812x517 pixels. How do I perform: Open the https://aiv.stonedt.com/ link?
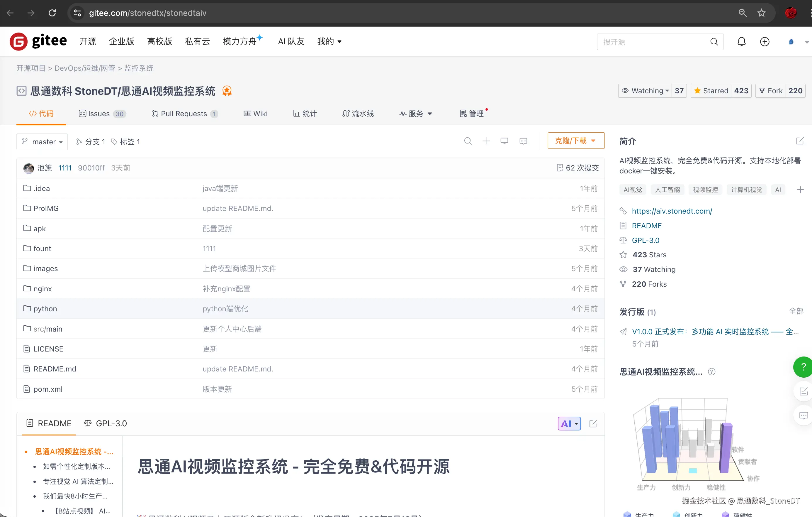[672, 211]
